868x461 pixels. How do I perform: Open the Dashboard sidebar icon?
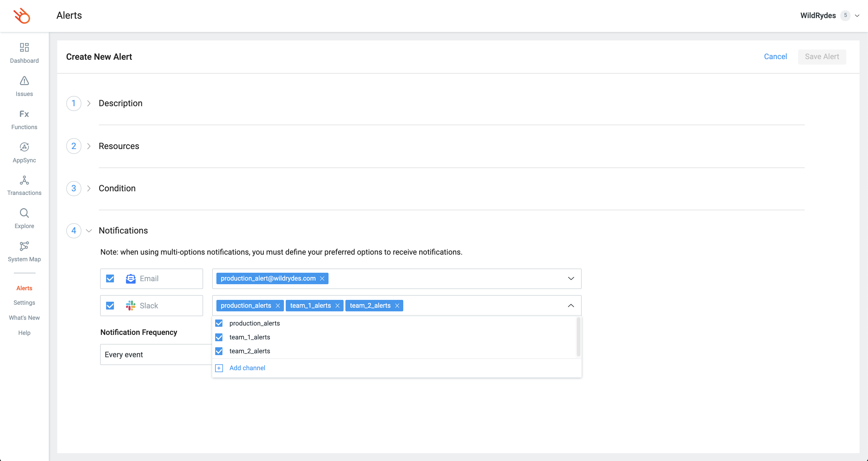tap(24, 47)
